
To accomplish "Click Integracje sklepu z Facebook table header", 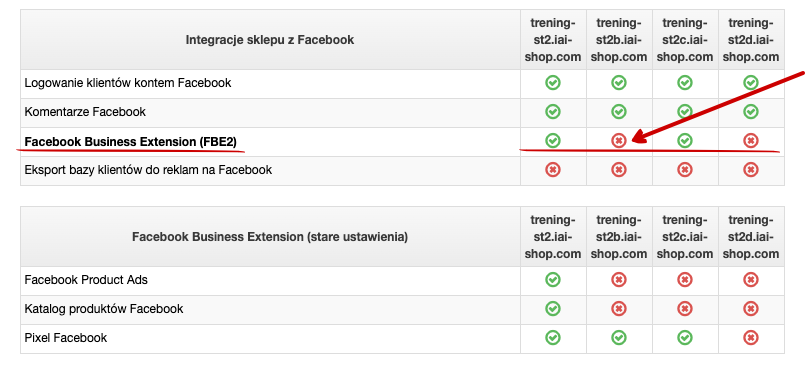I will (270, 40).
